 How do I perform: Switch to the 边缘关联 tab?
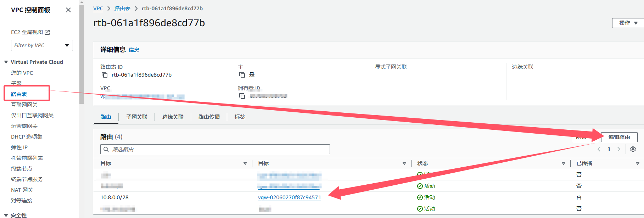173,117
